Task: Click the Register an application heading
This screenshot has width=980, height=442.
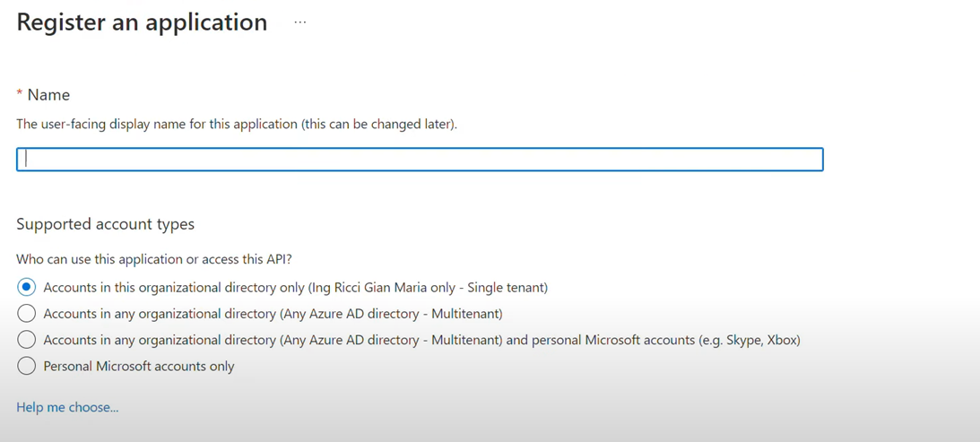Action: 142,22
